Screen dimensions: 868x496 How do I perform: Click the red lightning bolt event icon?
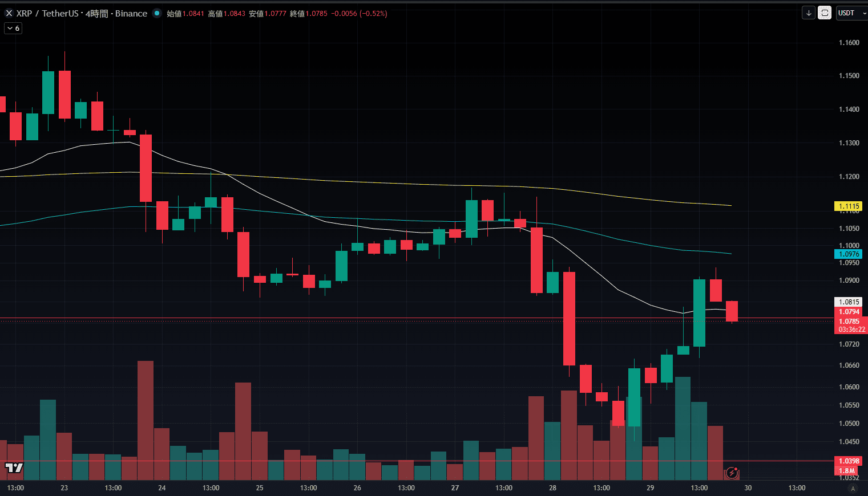click(x=732, y=473)
